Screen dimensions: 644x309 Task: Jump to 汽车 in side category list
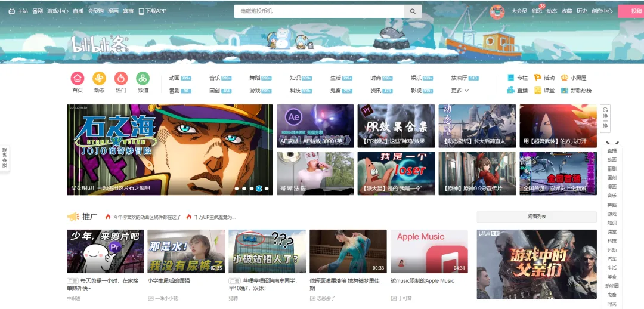coord(612,259)
